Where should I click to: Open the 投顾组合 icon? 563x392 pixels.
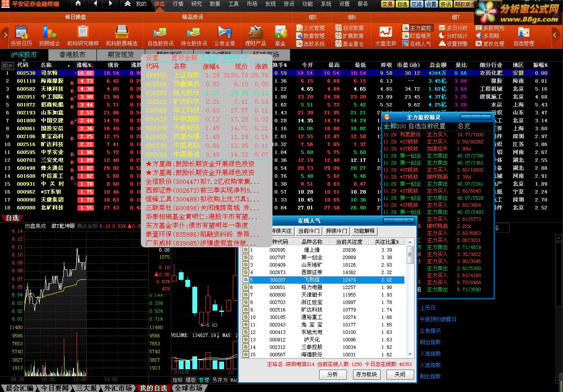click(49, 36)
